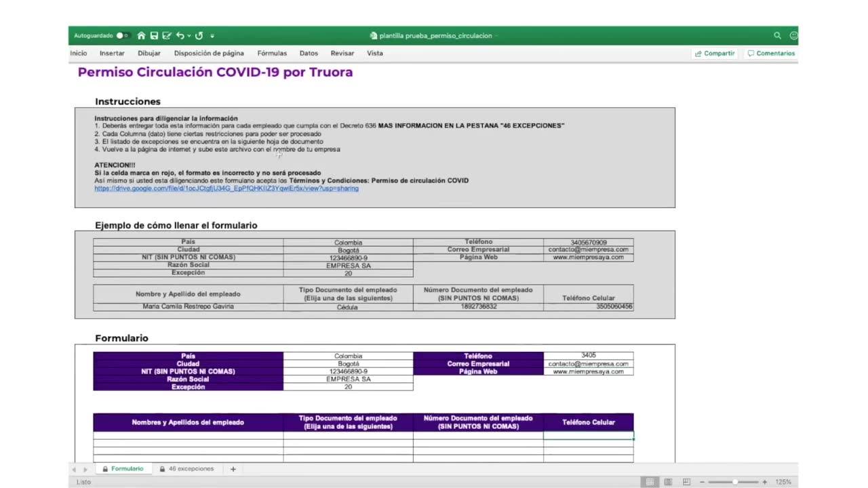The height and width of the screenshot is (488, 868).
Task: Select Formulario email cell contacto@miempresa.com
Action: pyautogui.click(x=589, y=364)
